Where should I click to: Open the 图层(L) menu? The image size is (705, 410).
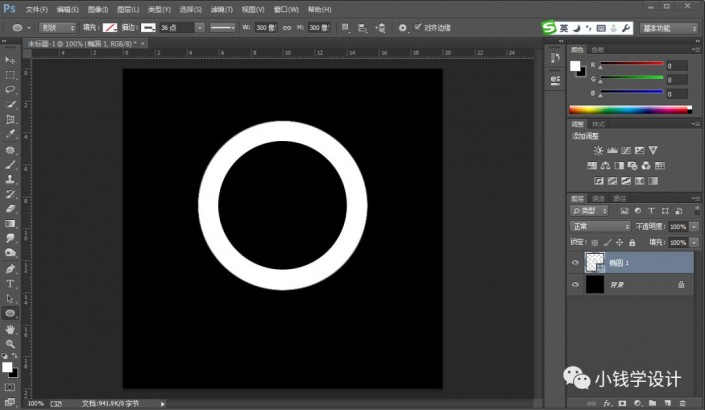[126, 9]
